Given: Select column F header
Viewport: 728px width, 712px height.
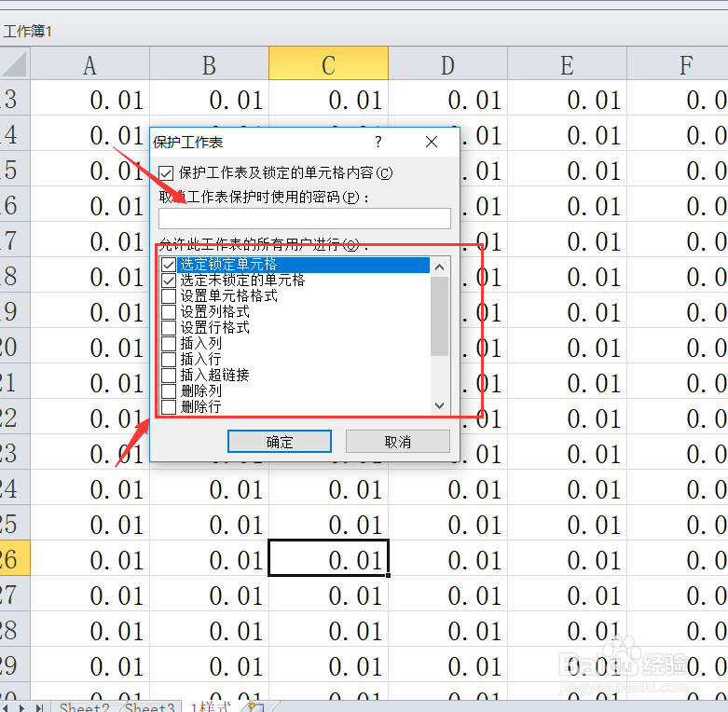Looking at the screenshot, I should point(678,63).
